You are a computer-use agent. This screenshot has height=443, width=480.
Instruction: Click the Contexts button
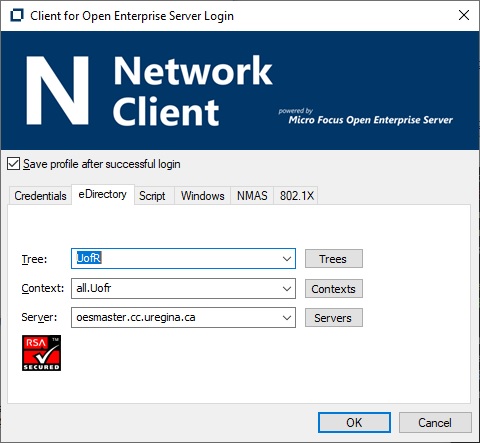point(334,289)
